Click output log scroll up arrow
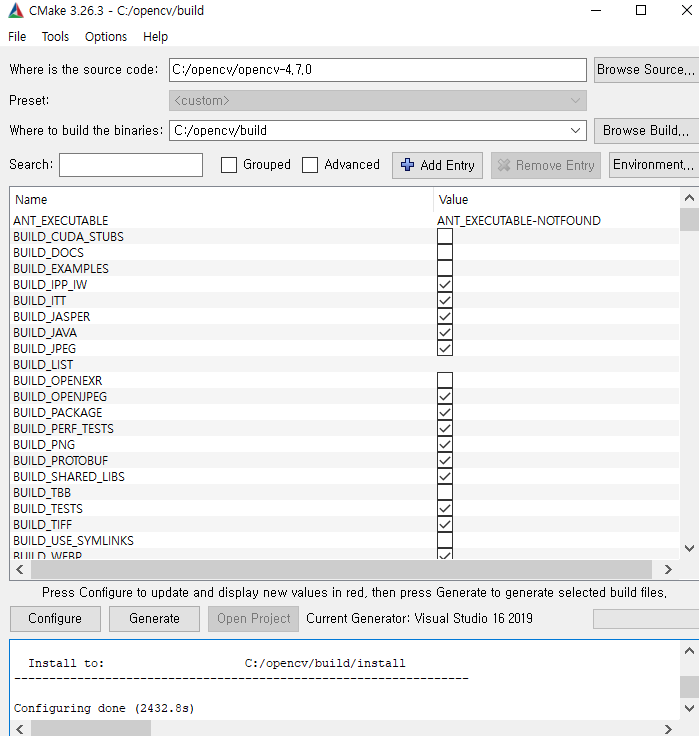The width and height of the screenshot is (699, 736). click(x=689, y=651)
